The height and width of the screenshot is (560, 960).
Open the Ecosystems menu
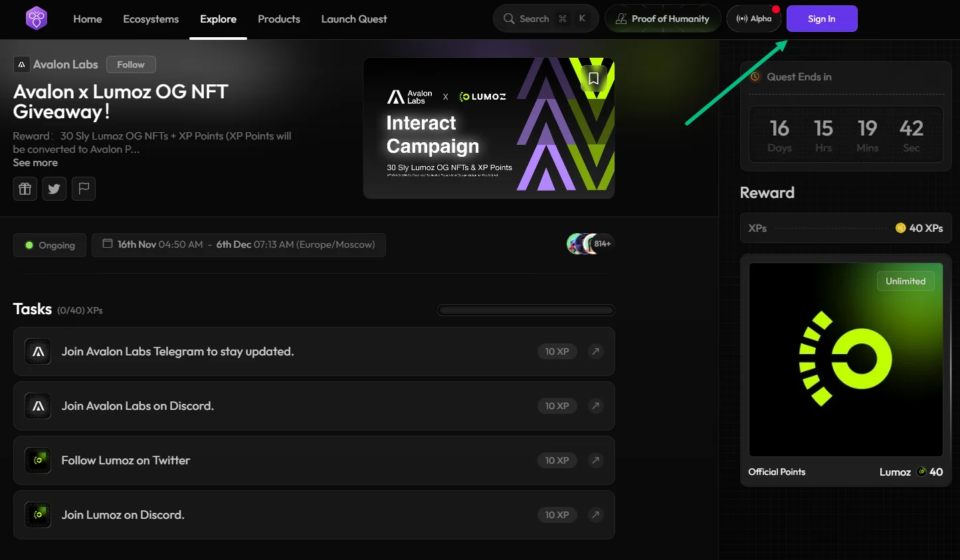click(151, 19)
